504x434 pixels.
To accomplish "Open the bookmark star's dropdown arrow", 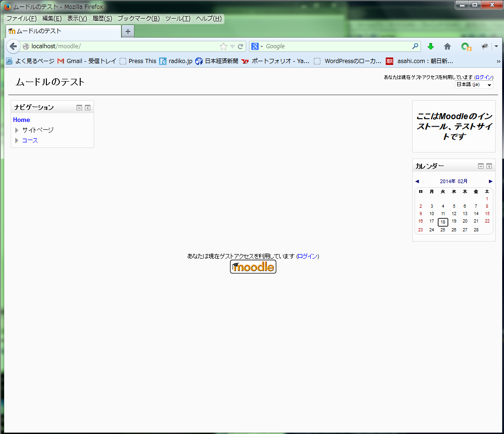I will (x=232, y=47).
